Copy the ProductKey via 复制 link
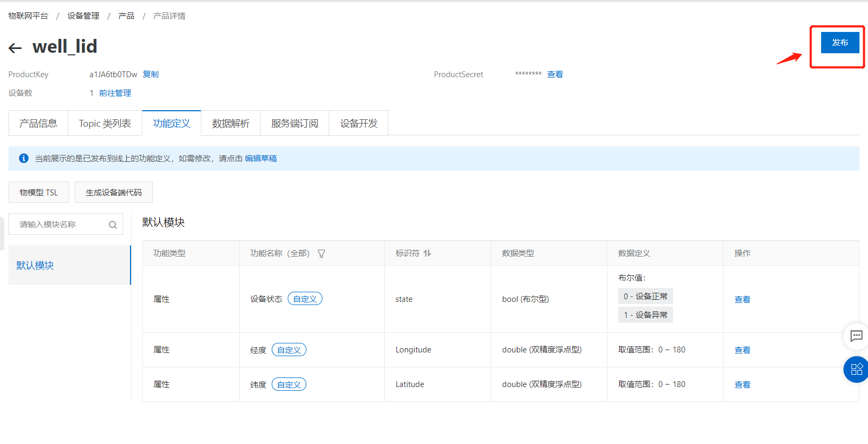This screenshot has height=444, width=868. click(x=151, y=75)
